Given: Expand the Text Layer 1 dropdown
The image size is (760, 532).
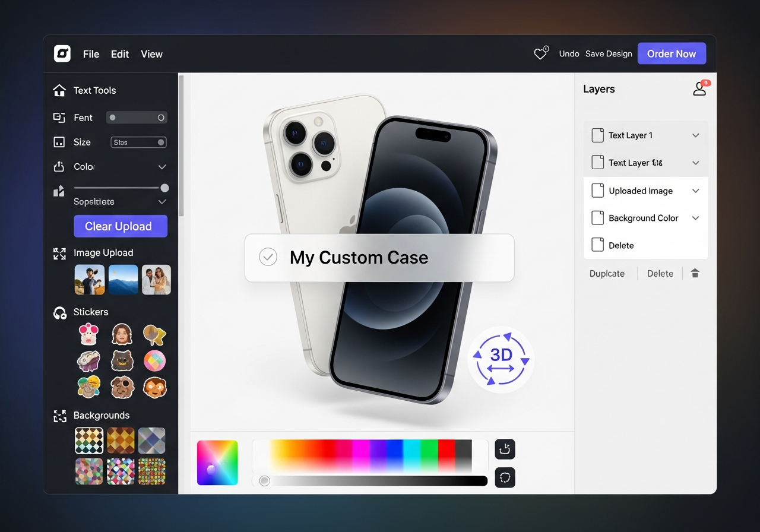Looking at the screenshot, I should [x=695, y=135].
